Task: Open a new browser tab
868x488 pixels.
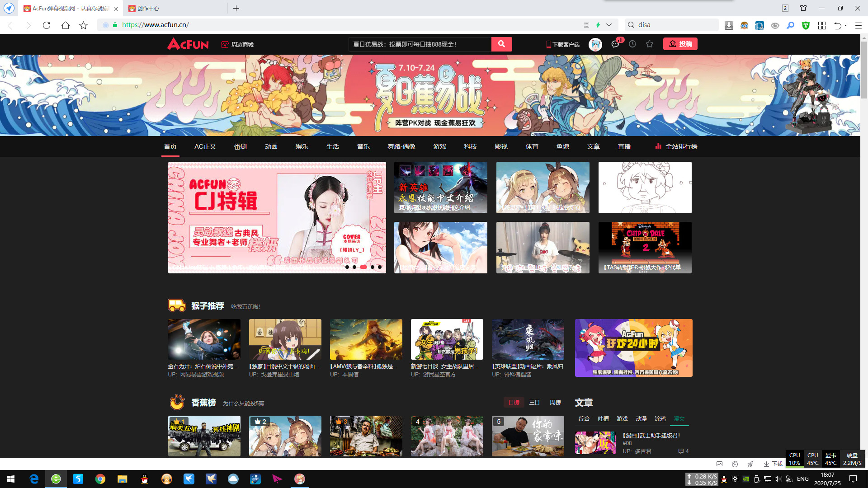Action: click(236, 8)
